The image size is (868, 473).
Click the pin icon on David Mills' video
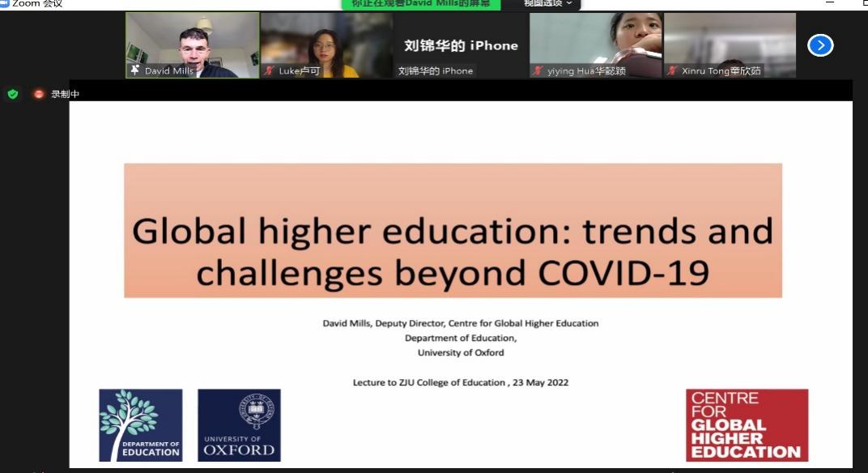coord(135,70)
